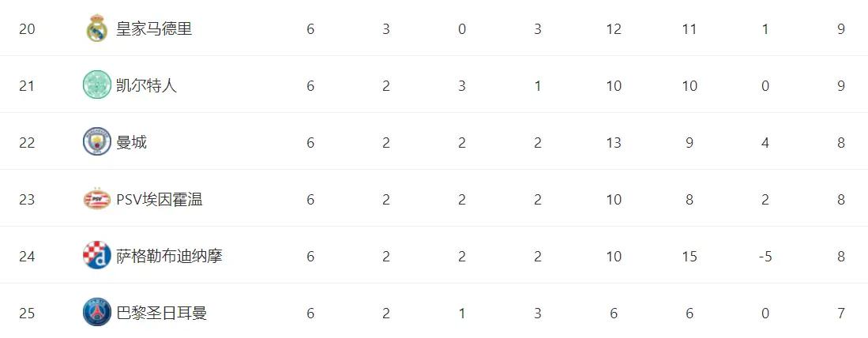868x338 pixels.
Task: Open the 巴黎圣日耳曼 team link
Action: click(162, 314)
